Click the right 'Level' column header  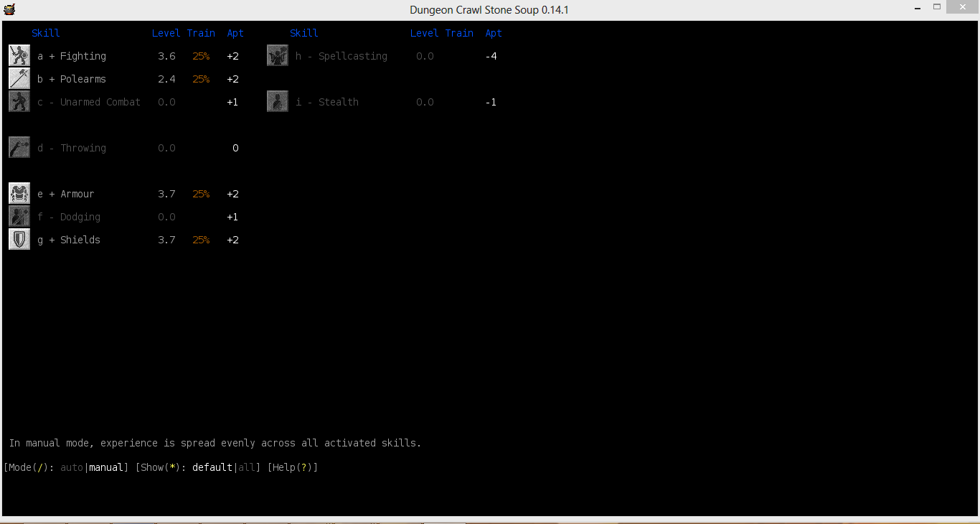(x=425, y=33)
